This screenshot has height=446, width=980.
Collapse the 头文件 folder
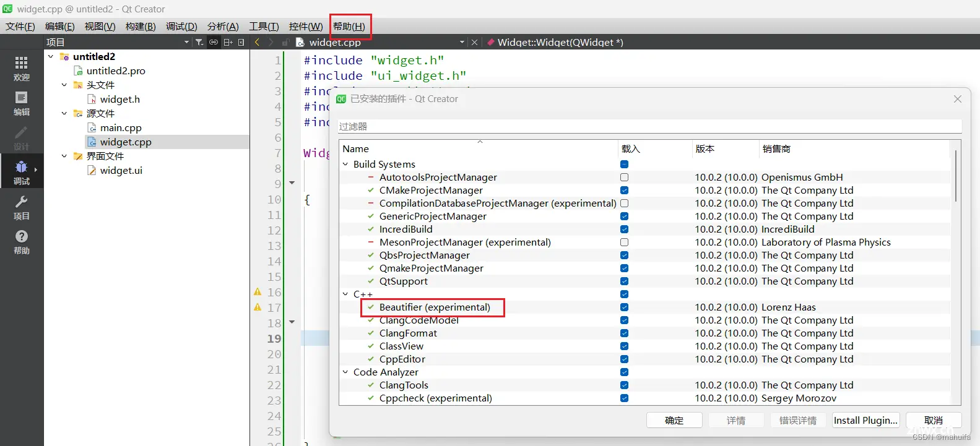pos(64,85)
